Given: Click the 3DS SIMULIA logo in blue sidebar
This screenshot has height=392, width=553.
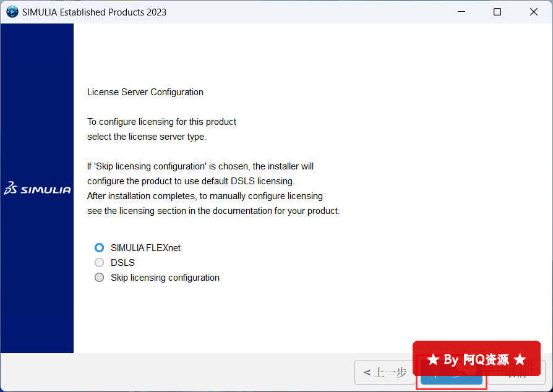Looking at the screenshot, I should click(x=37, y=189).
